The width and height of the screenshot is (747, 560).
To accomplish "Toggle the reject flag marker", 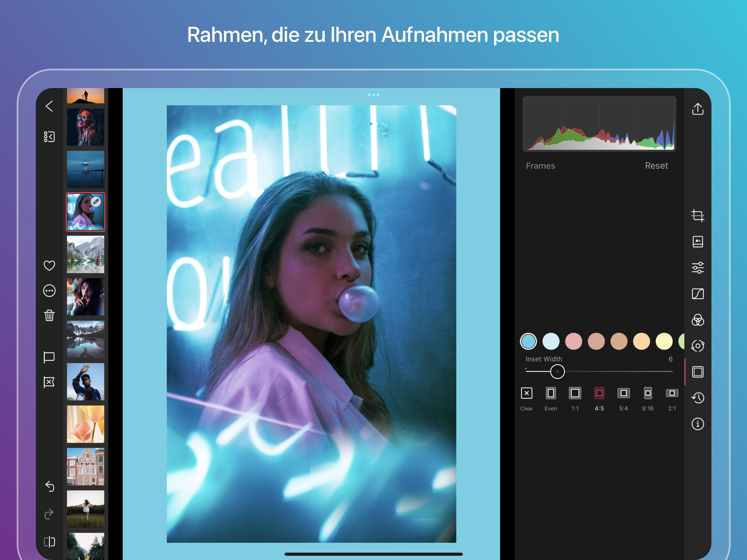I will pyautogui.click(x=49, y=382).
